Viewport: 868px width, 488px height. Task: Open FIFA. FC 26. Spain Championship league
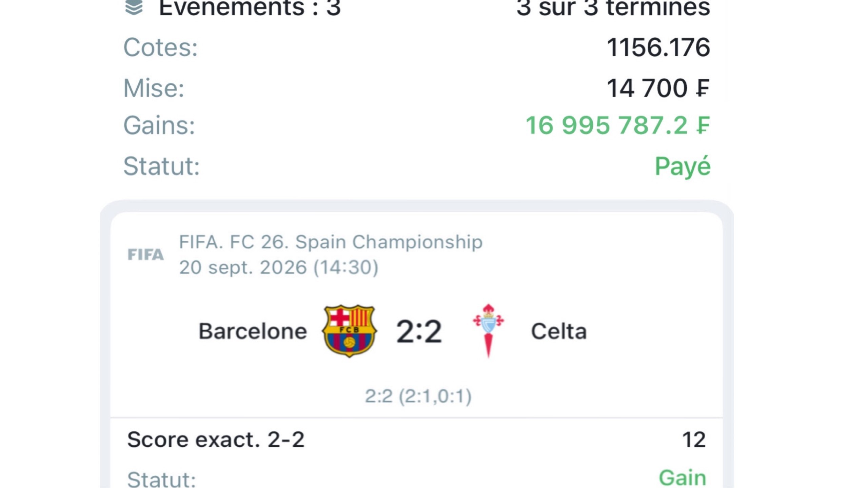(x=331, y=242)
